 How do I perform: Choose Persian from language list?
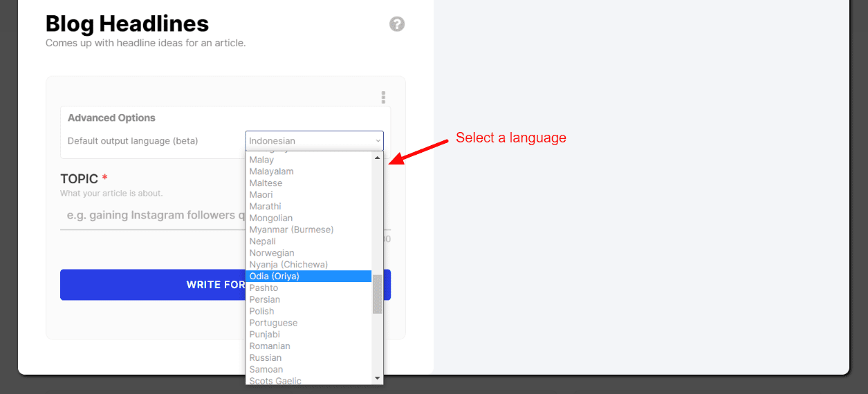click(264, 299)
